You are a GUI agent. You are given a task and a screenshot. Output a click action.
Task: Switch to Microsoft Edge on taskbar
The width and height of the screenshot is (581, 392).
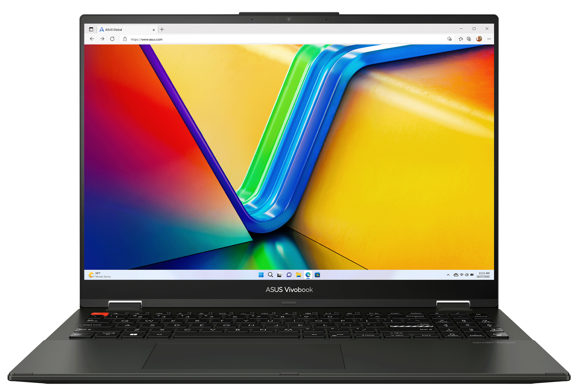pos(308,275)
